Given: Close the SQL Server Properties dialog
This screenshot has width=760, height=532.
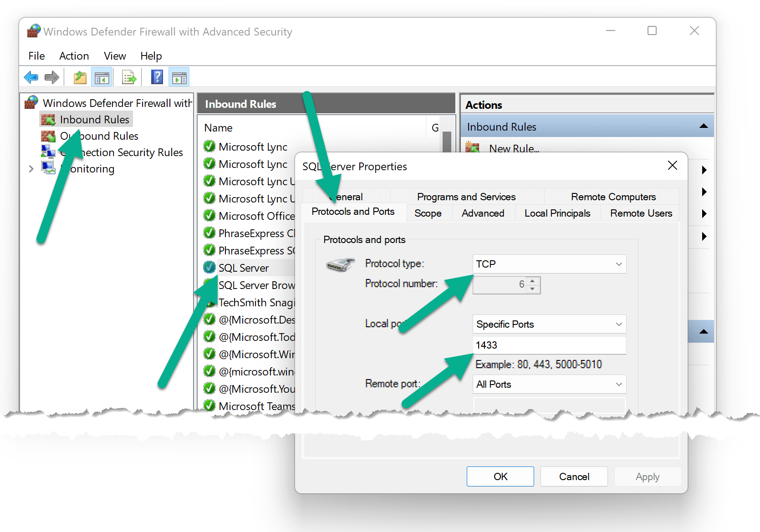Looking at the screenshot, I should [672, 166].
